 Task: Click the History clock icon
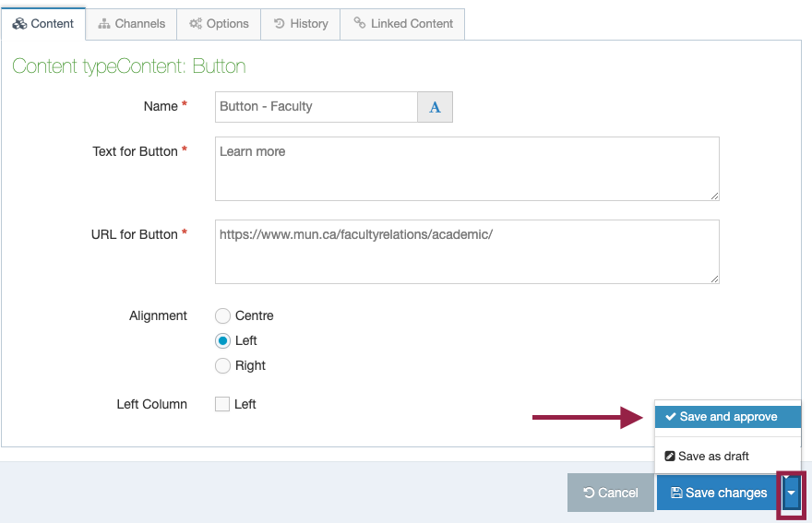[279, 23]
